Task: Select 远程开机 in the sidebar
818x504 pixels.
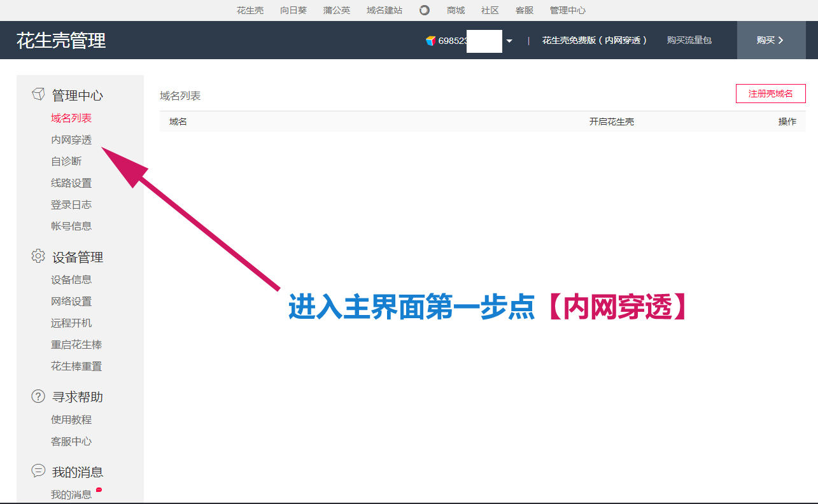Action: [x=71, y=323]
